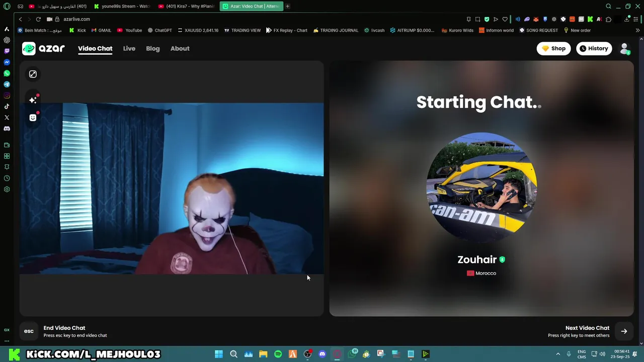The image size is (644, 362).
Task: Open the FX Replay - Chart bookmark
Action: [x=286, y=30]
